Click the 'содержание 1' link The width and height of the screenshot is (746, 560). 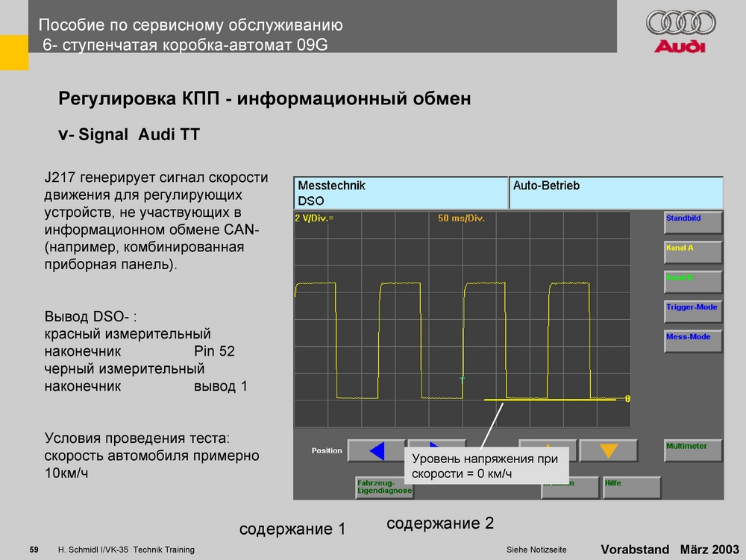point(292,529)
